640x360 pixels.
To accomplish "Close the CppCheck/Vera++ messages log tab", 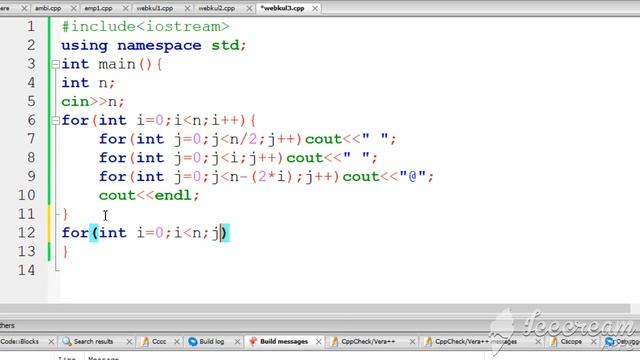I will pos(538,341).
